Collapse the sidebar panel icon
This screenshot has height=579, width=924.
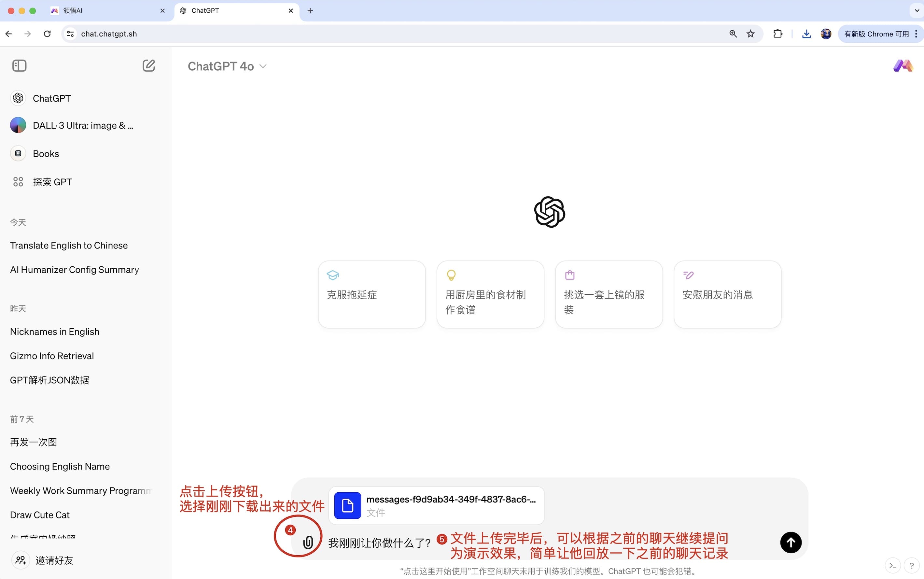point(19,66)
